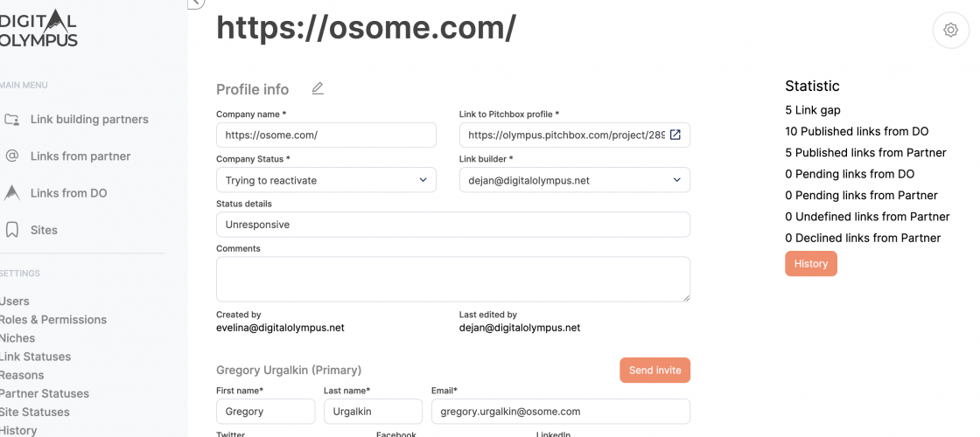
Task: Click the Links from DO mountain icon
Action: 12,192
